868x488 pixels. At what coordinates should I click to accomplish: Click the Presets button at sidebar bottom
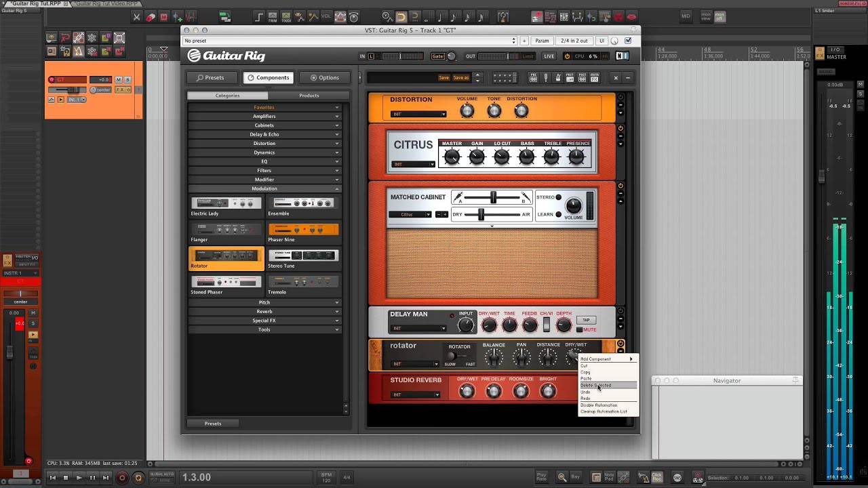coord(213,424)
